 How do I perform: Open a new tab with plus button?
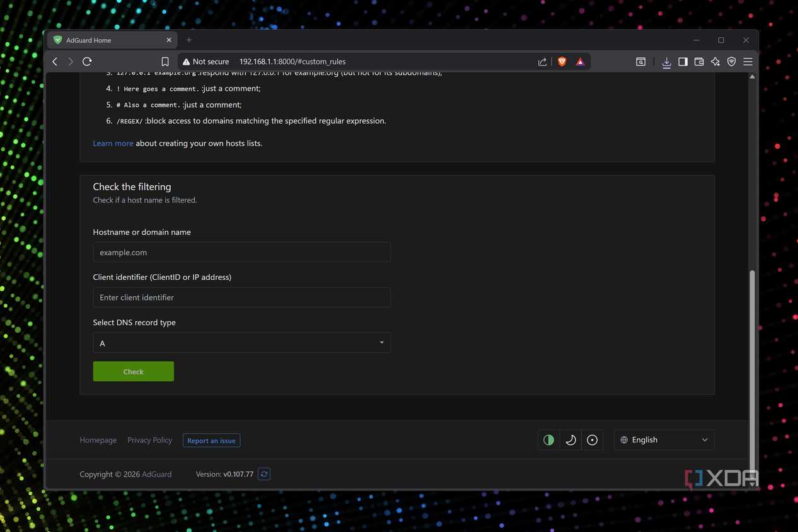tap(189, 40)
